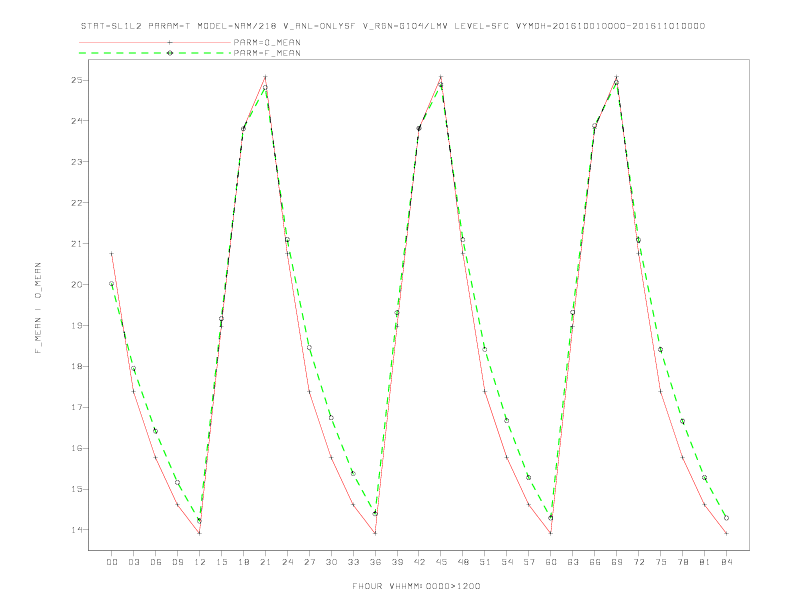Click y-axis tick label 20
Viewport: 792px width, 612px height.
pos(76,284)
